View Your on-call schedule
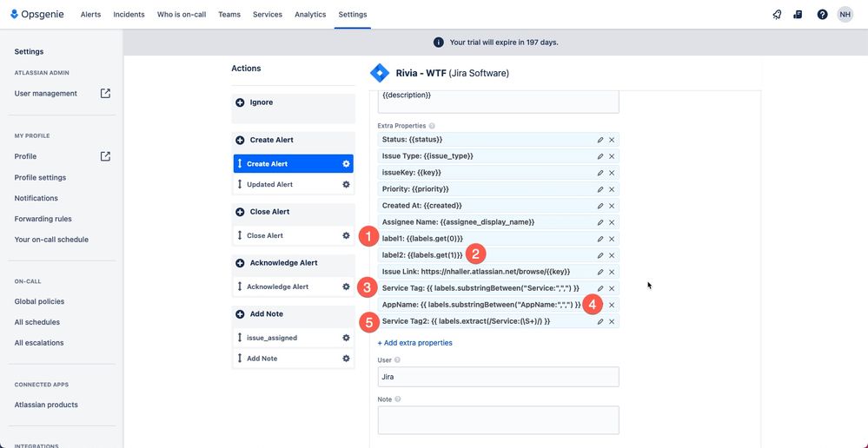This screenshot has height=448, width=868. tap(51, 240)
